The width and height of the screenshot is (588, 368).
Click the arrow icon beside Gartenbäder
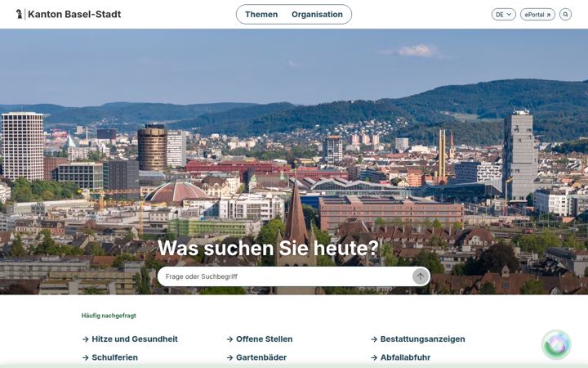coord(229,357)
